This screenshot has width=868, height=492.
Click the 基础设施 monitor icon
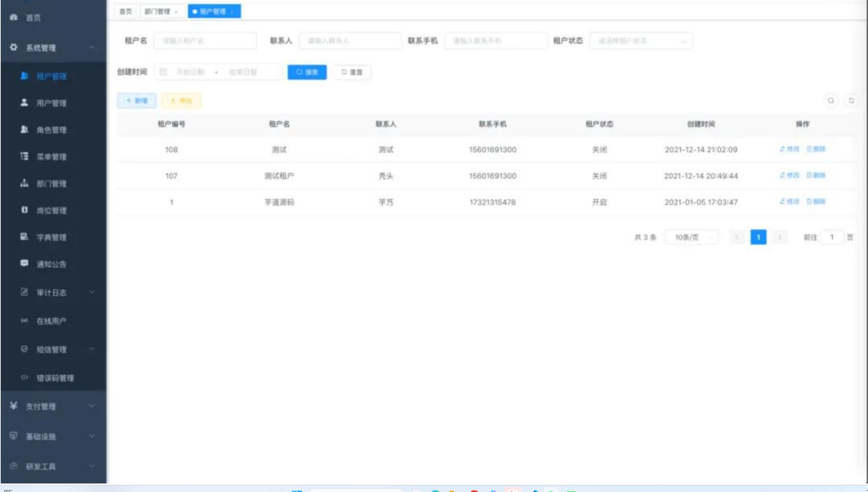tap(13, 436)
